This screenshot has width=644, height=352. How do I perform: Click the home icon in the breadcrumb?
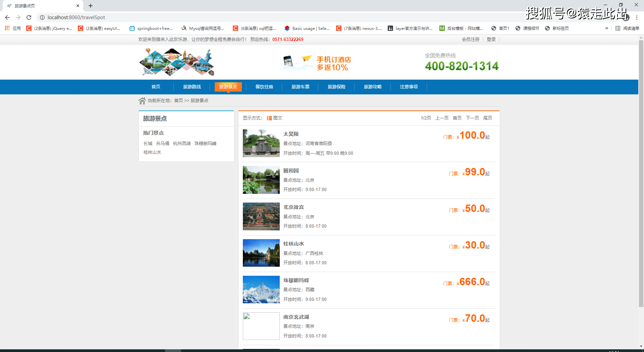click(142, 101)
